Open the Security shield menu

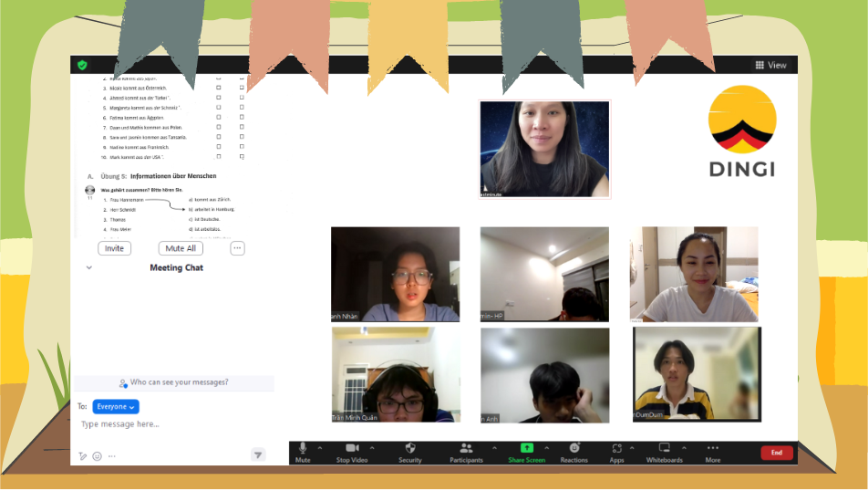tap(410, 452)
